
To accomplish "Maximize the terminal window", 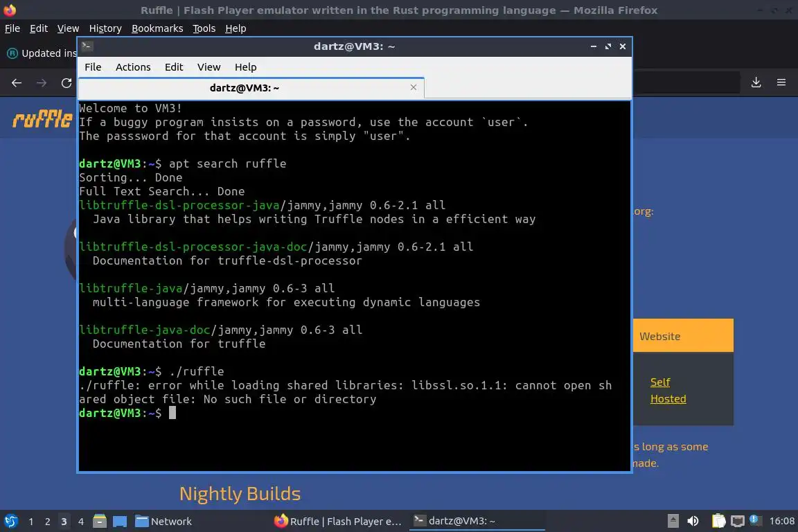I will pyautogui.click(x=608, y=46).
